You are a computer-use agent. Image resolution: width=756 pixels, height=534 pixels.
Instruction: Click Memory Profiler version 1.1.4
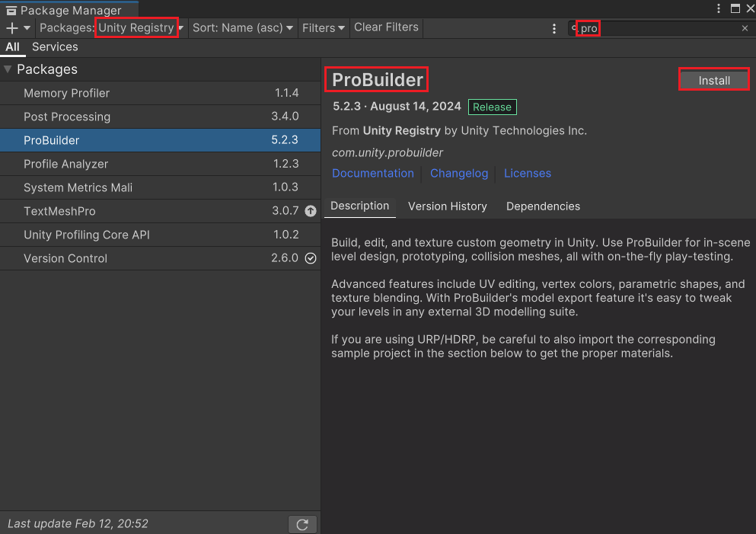(x=287, y=93)
